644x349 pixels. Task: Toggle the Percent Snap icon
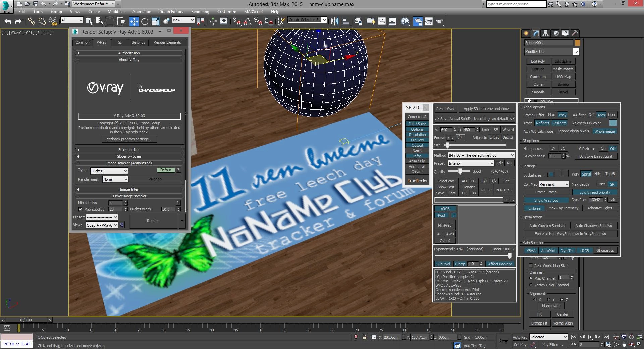point(258,21)
